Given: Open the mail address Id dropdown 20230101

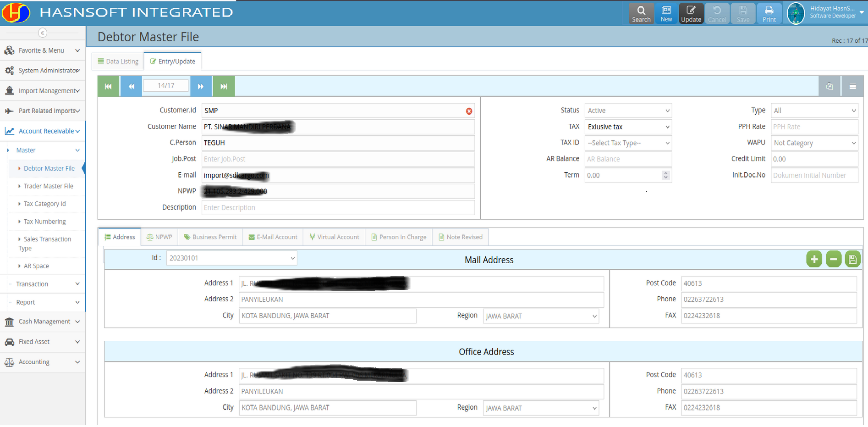Looking at the screenshot, I should 231,258.
